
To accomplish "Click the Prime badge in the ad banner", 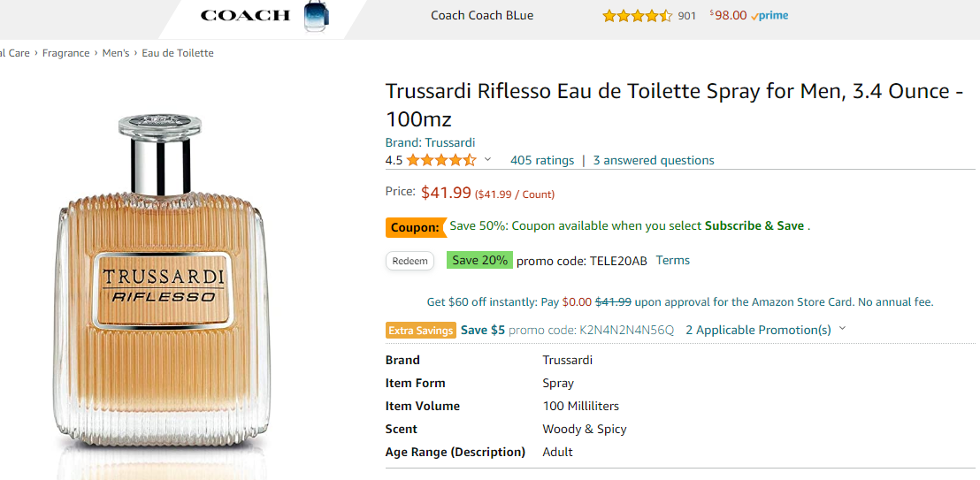I will point(769,16).
